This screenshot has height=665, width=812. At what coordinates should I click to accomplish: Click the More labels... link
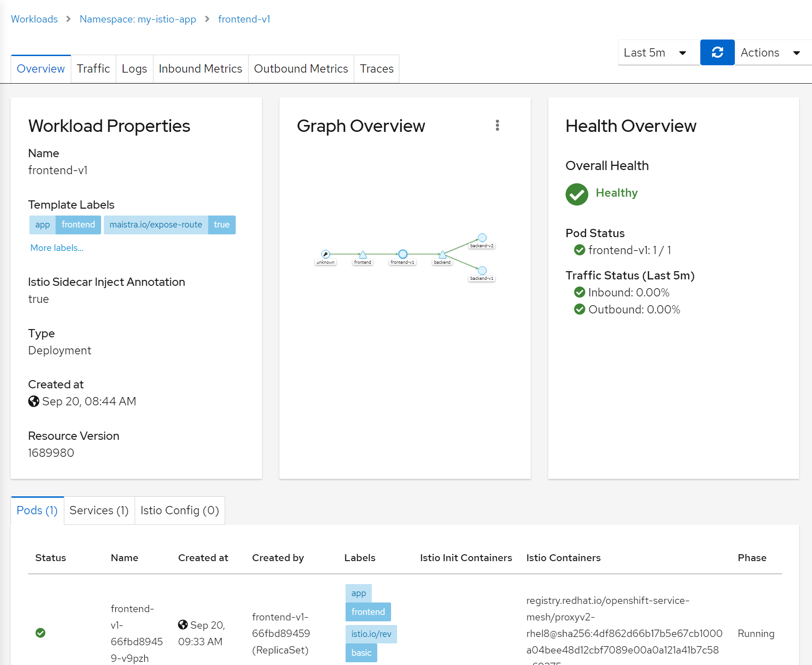pos(57,248)
